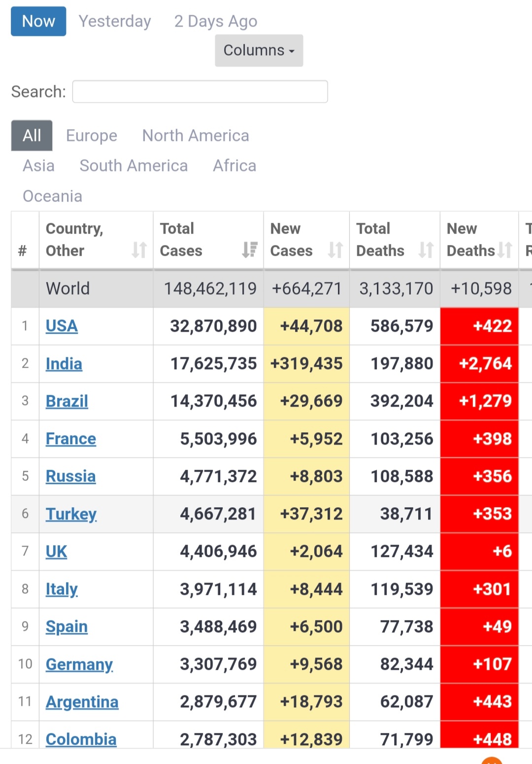Switch to Yesterday data
This screenshot has height=764, width=532.
(115, 21)
